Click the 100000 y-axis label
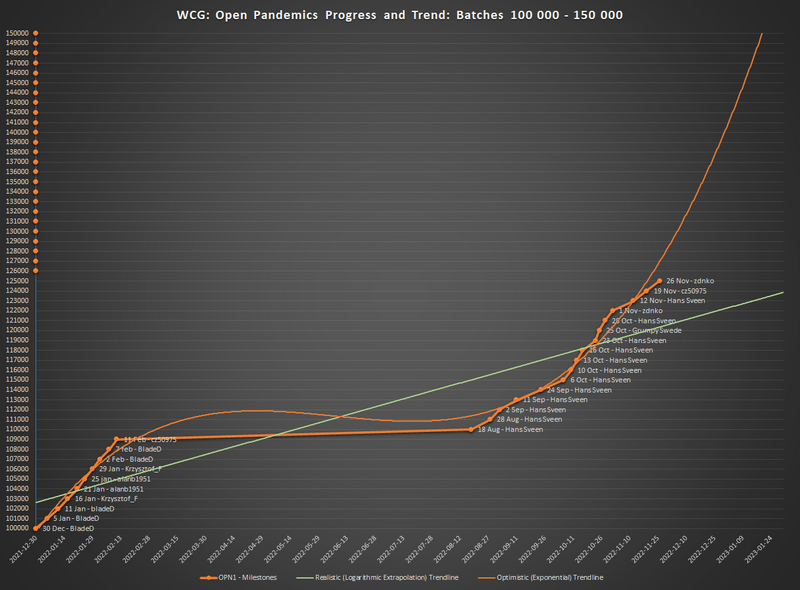This screenshot has width=800, height=590. (17, 528)
